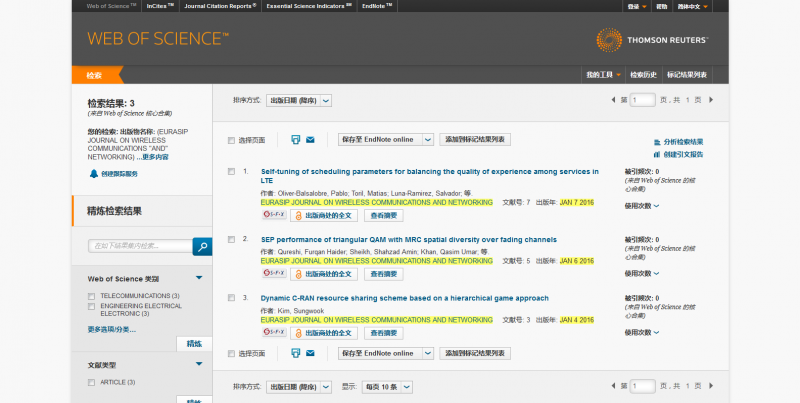Expand usage count for result 2

tap(641, 274)
